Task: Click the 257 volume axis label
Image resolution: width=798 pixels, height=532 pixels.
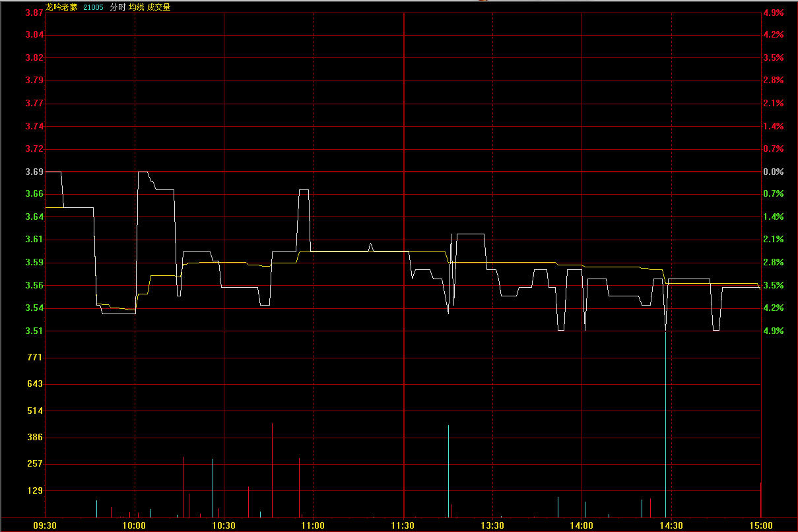Action: (x=34, y=463)
